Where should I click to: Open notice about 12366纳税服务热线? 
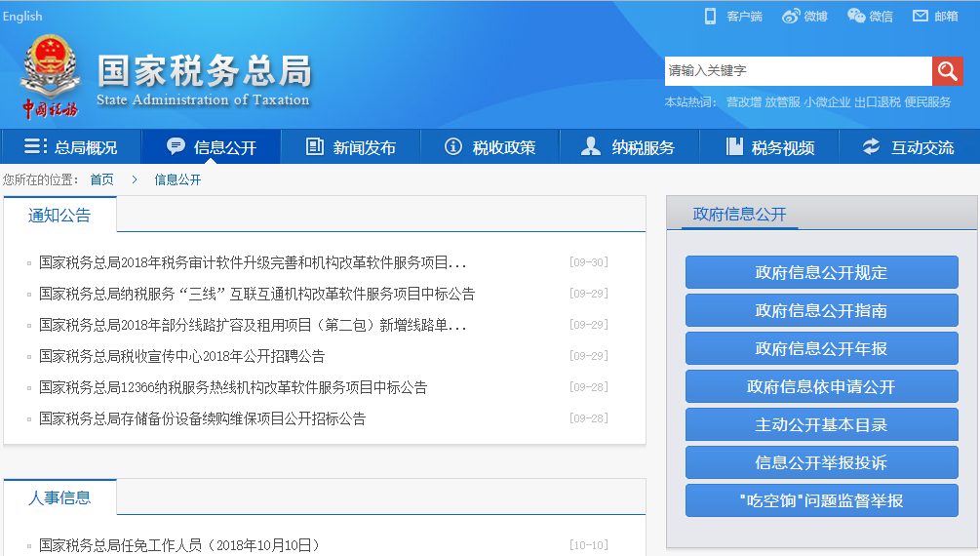(x=233, y=388)
